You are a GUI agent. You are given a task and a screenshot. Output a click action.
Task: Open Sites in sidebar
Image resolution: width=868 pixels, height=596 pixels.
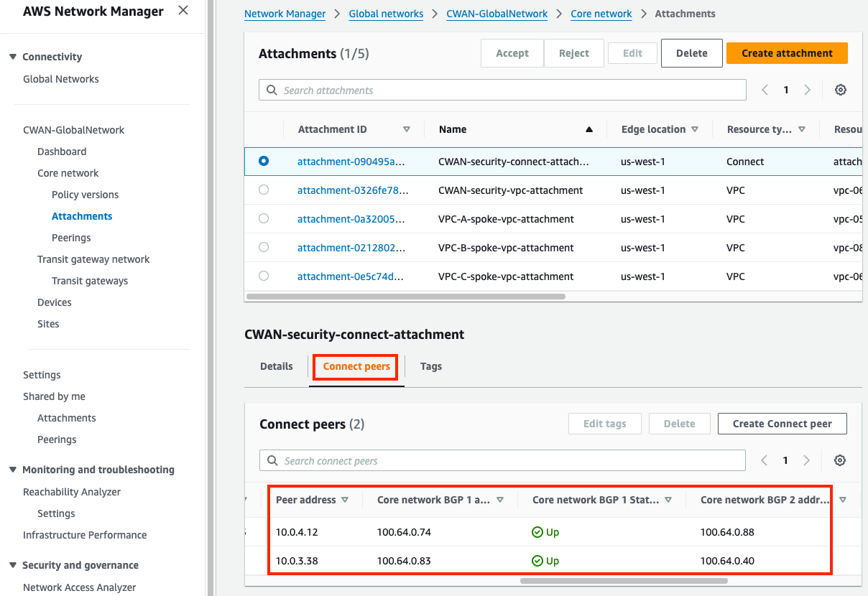click(x=48, y=324)
